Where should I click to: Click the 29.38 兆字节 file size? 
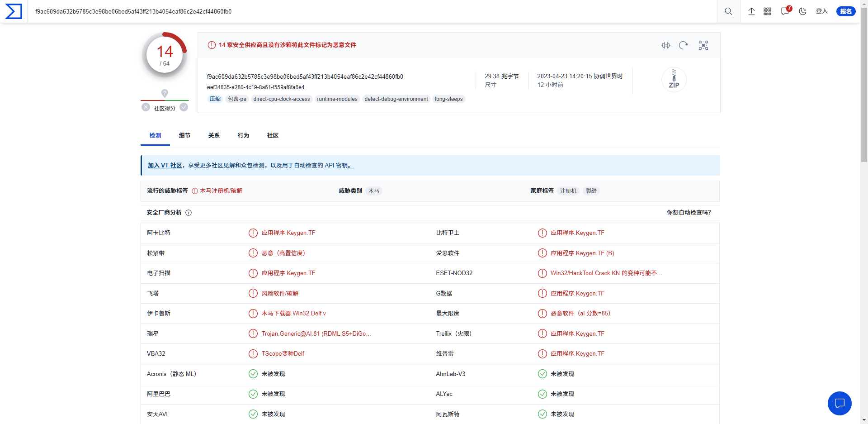click(502, 76)
